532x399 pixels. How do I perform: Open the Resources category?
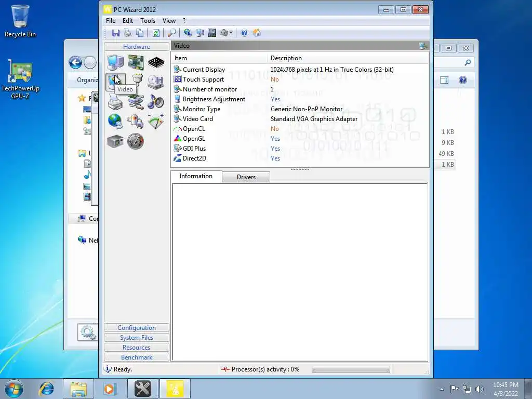137,348
